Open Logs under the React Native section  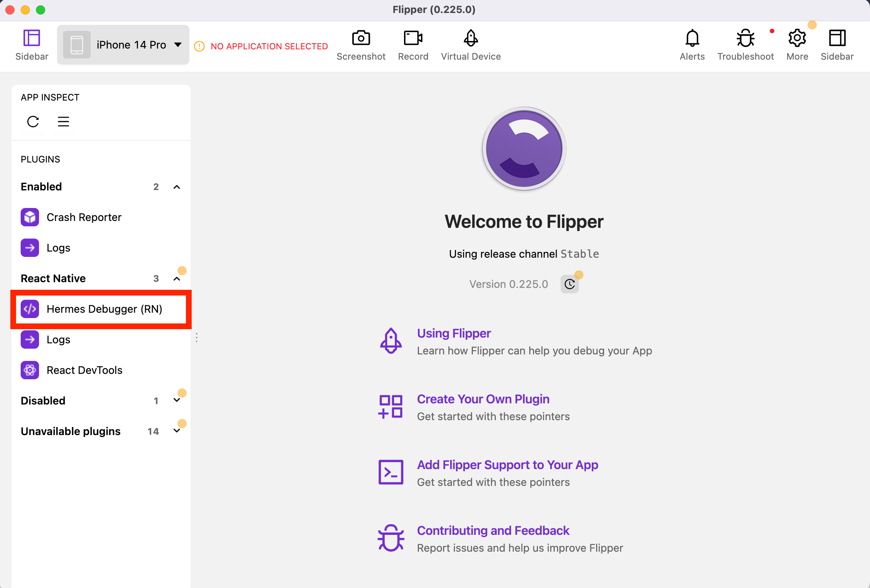coord(100,339)
